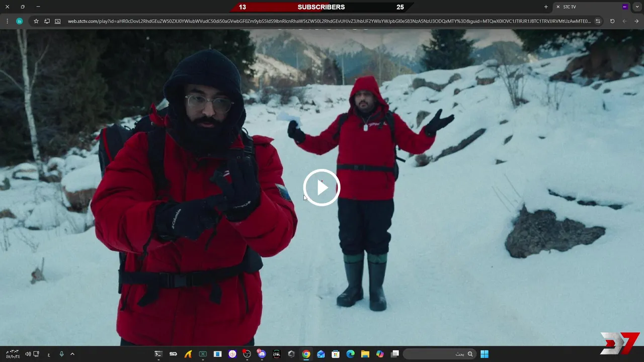Click the taskbar search box
Screen dimensions: 644x362
pyautogui.click(x=439, y=354)
